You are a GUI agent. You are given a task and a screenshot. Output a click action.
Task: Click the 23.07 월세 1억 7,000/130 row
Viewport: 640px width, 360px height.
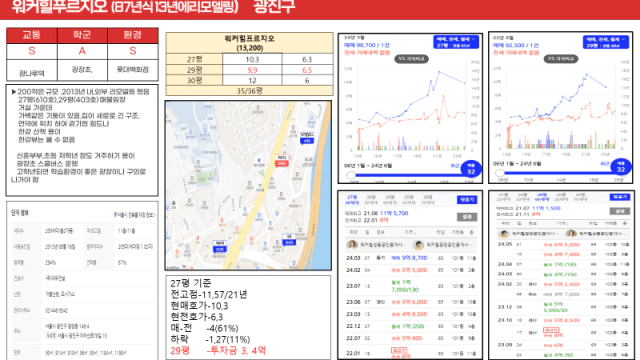(411, 286)
